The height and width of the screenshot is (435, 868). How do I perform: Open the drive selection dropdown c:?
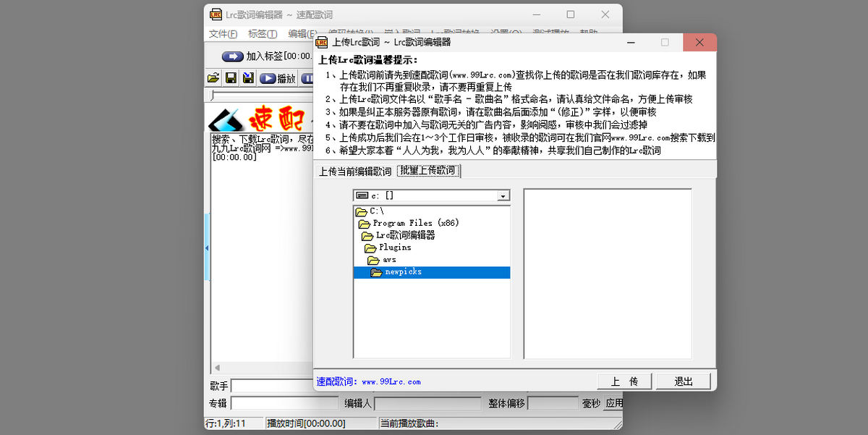coord(503,195)
